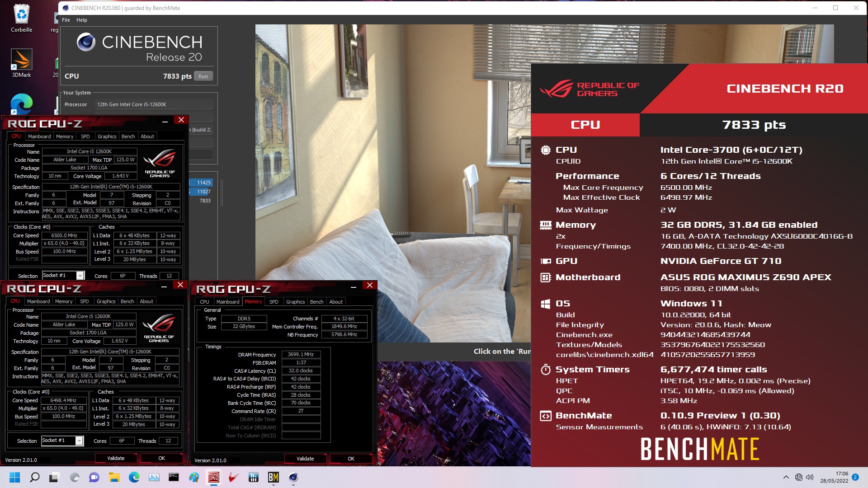Open the 3DMark desktop shortcut
Screen dimensions: 868x488
point(21,63)
